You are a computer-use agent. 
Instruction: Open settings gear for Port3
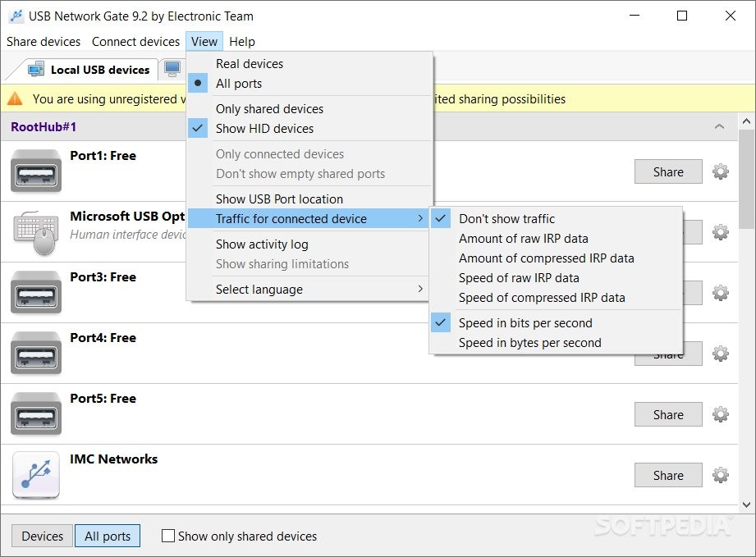721,293
